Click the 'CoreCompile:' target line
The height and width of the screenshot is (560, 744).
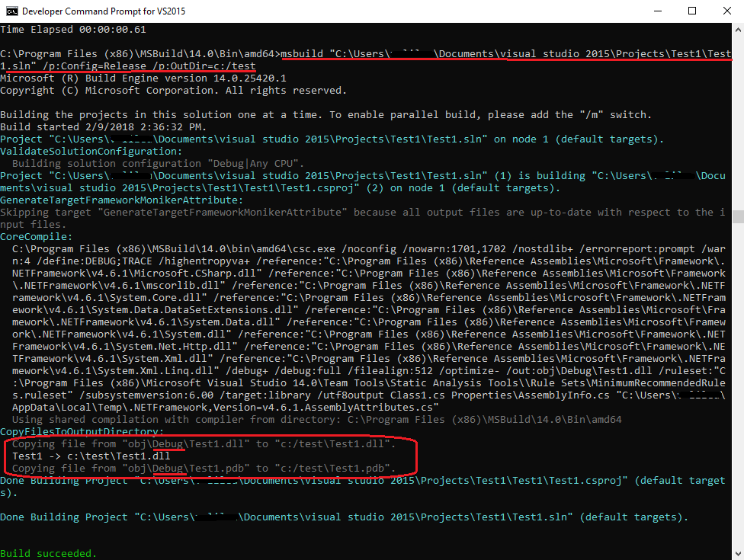click(x=36, y=237)
